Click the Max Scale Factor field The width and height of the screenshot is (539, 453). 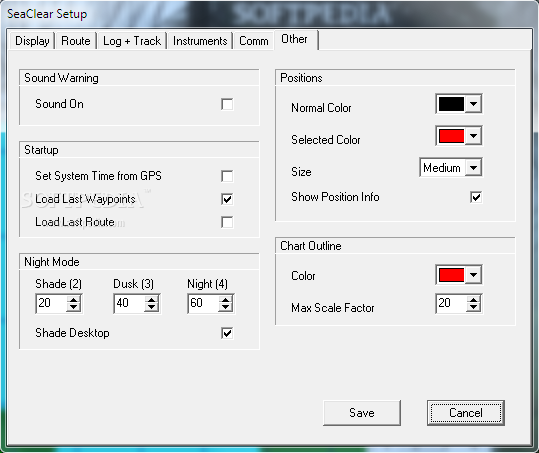coord(452,303)
